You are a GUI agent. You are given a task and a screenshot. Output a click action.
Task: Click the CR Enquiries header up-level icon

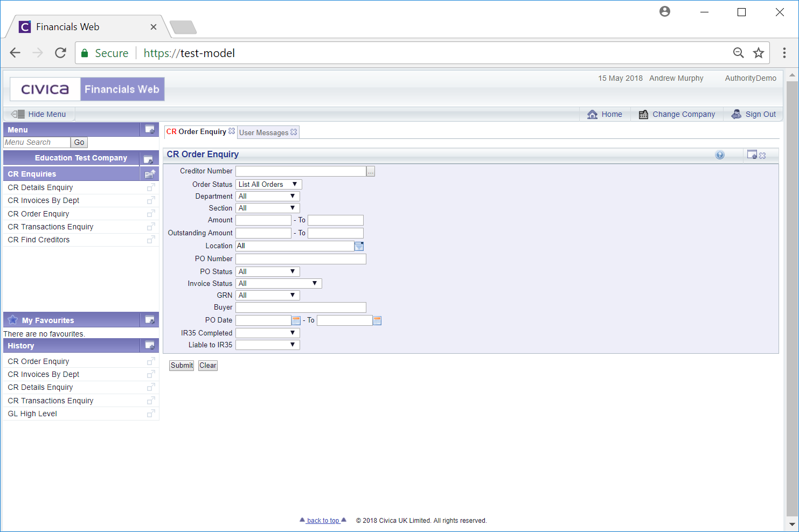150,174
